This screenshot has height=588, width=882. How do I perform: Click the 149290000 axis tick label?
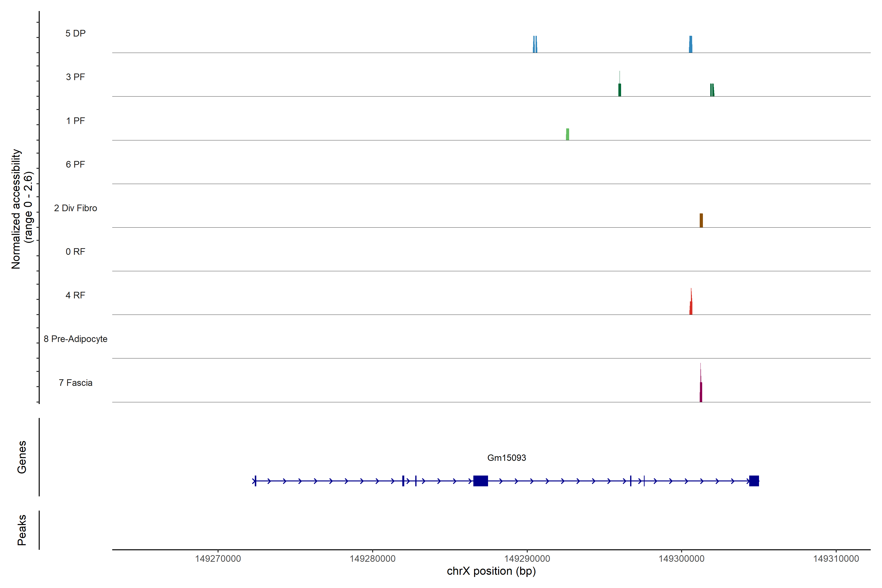pos(527,559)
